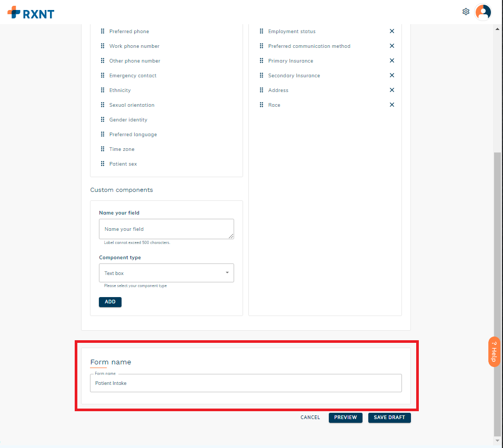Click the scrollbar down arrow
The width and height of the screenshot is (503, 448).
click(497, 441)
